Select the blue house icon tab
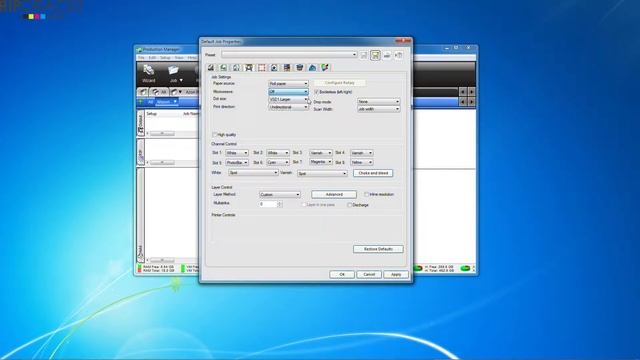 [x=312, y=67]
